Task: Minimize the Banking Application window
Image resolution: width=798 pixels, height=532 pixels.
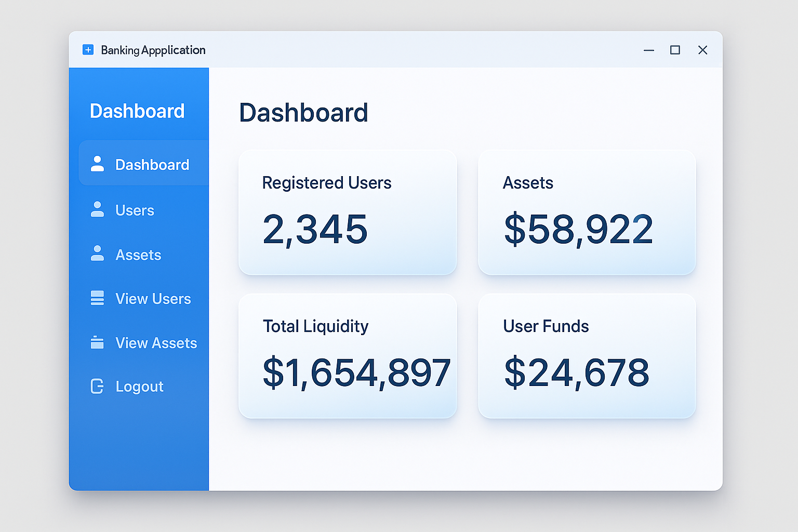Action: tap(649, 50)
